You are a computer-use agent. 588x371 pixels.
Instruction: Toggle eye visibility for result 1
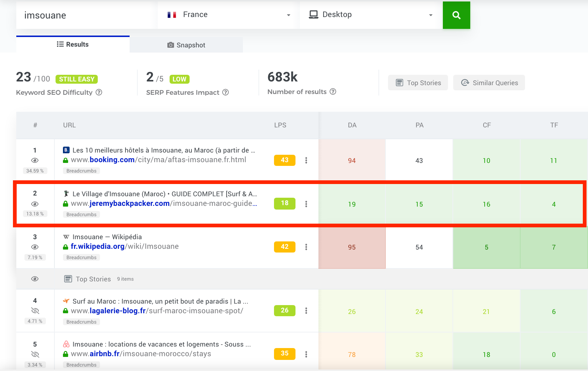coord(35,160)
